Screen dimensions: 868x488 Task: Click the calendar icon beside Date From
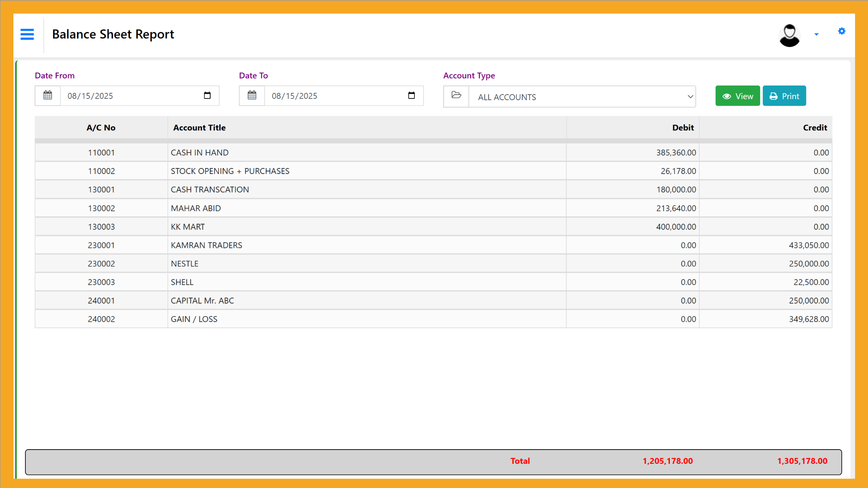[x=47, y=95]
